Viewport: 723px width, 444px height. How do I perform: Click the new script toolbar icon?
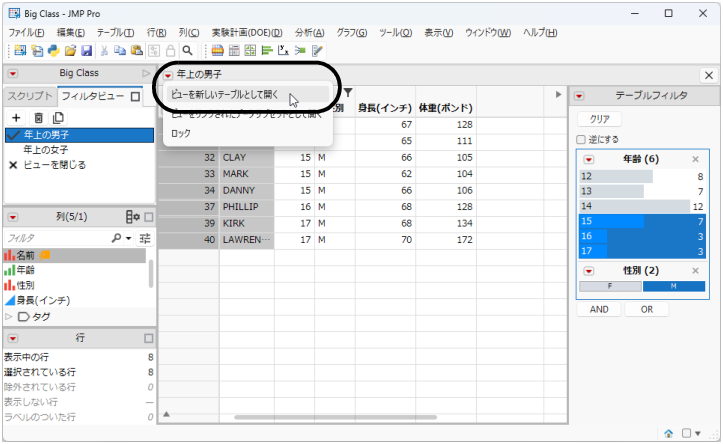(37, 50)
